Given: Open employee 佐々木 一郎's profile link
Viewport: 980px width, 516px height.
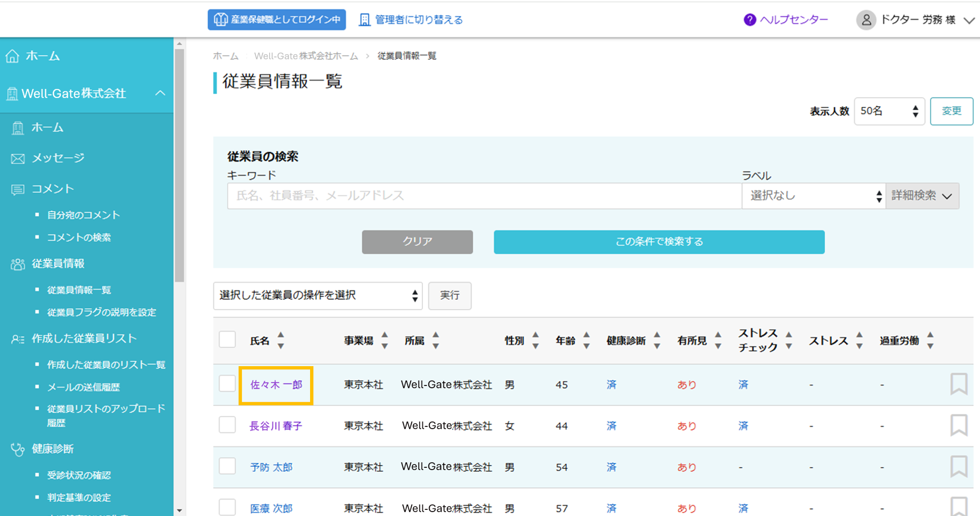Looking at the screenshot, I should coord(276,385).
